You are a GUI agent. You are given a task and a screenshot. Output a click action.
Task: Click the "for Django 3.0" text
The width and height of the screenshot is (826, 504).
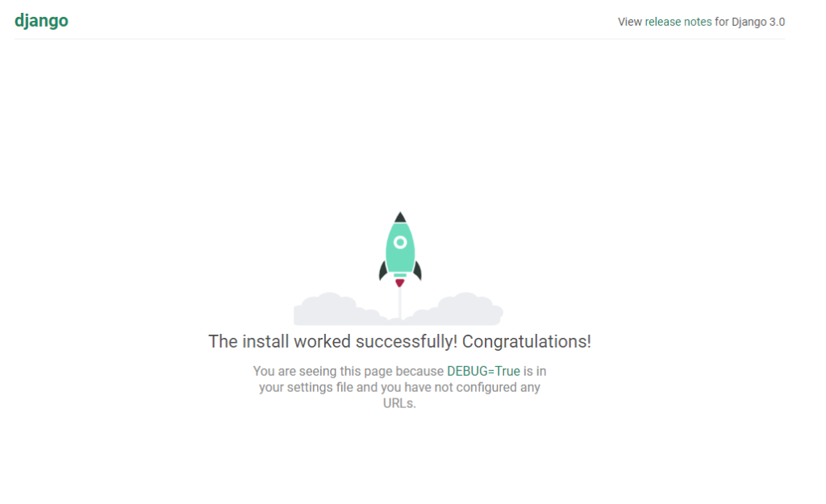pyautogui.click(x=749, y=22)
